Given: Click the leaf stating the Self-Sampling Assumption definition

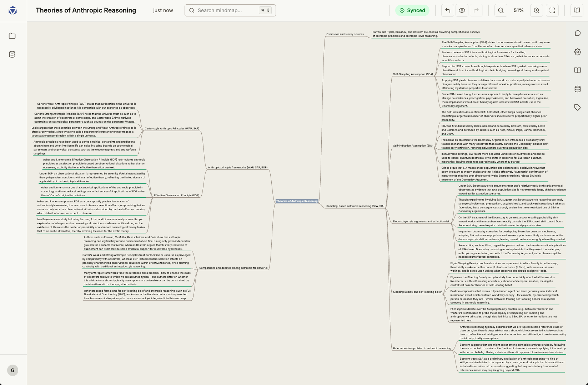Looking at the screenshot, I should coord(496,44).
